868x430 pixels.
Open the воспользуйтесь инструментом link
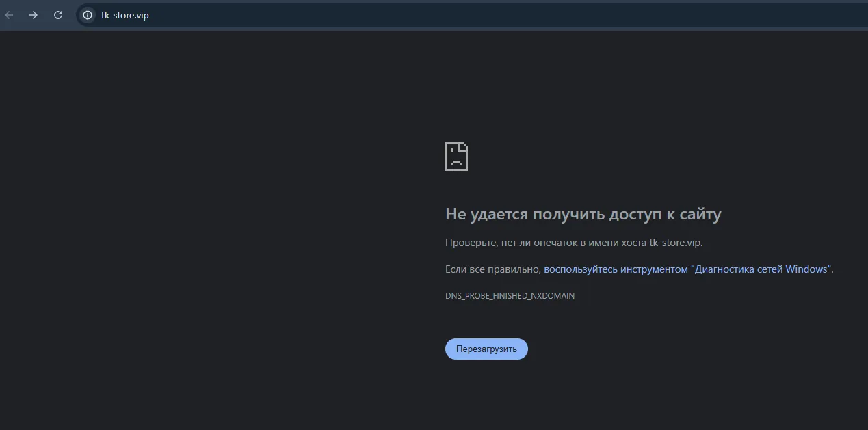click(x=616, y=269)
